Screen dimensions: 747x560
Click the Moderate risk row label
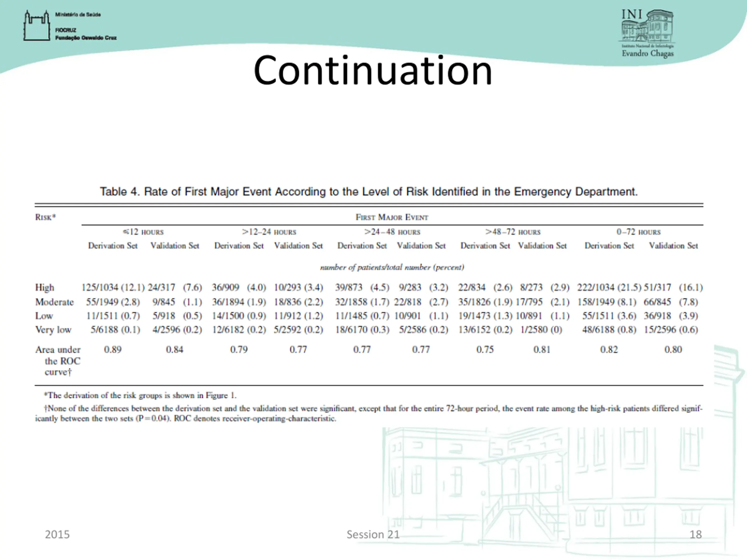click(54, 302)
